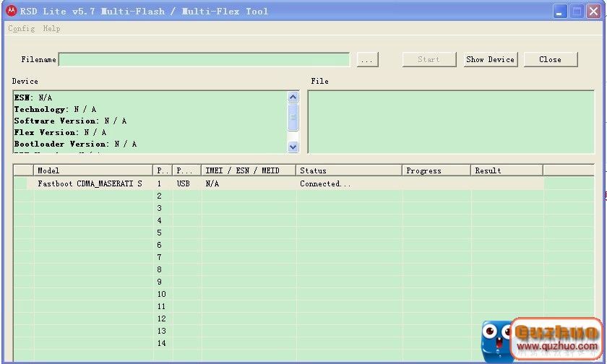Close the RSD Lite window via title bar X
The width and height of the screenshot is (607, 364).
pyautogui.click(x=593, y=12)
